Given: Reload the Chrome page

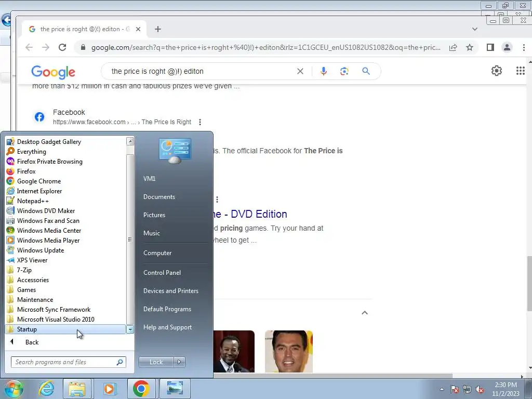Looking at the screenshot, I should point(62,47).
